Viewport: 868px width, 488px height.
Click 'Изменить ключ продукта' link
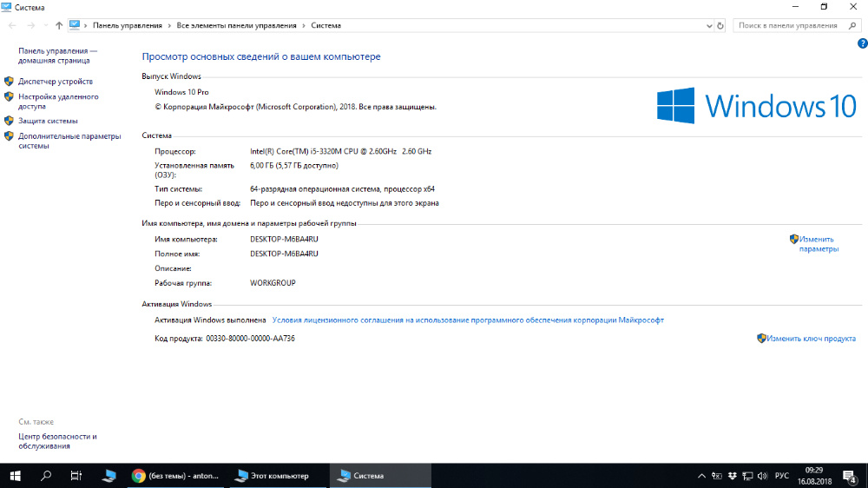click(811, 339)
